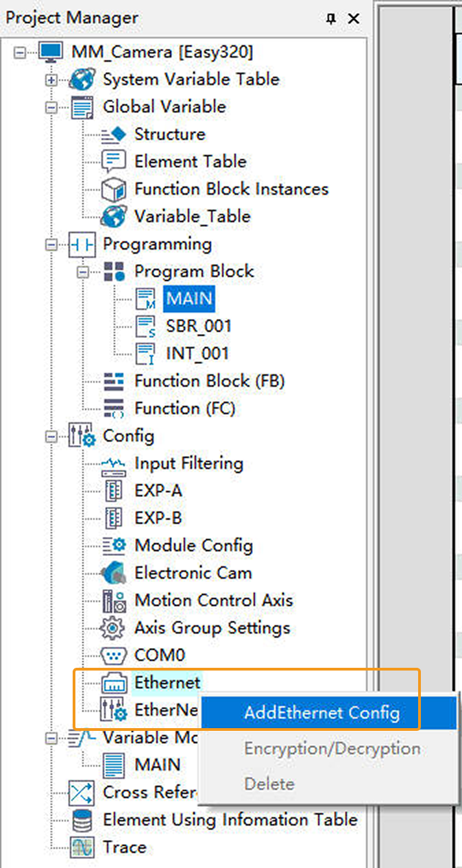
Task: Click the Electronic Cam icon
Action: pyautogui.click(x=113, y=573)
